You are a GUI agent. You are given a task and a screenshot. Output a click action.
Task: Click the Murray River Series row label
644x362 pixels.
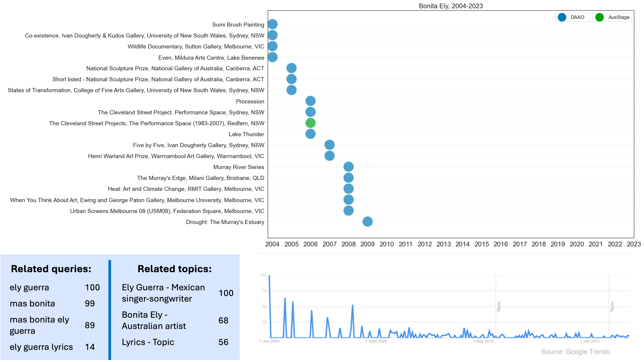tap(239, 167)
